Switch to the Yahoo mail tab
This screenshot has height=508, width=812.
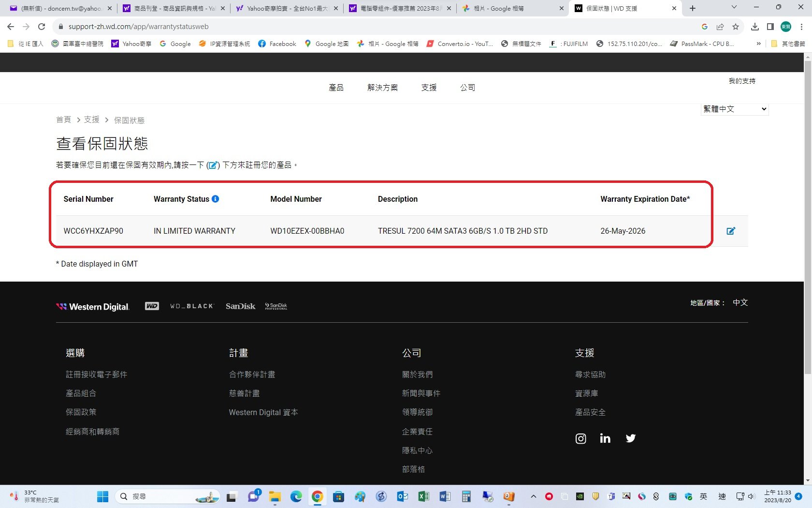pyautogui.click(x=60, y=8)
